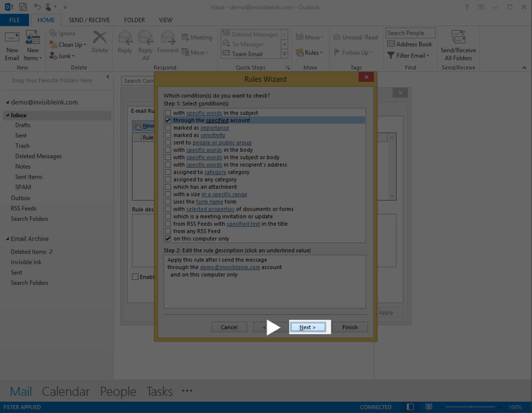Viewport: 532px width, 413px height.
Task: Click the Undo icon in title bar
Action: (x=37, y=7)
